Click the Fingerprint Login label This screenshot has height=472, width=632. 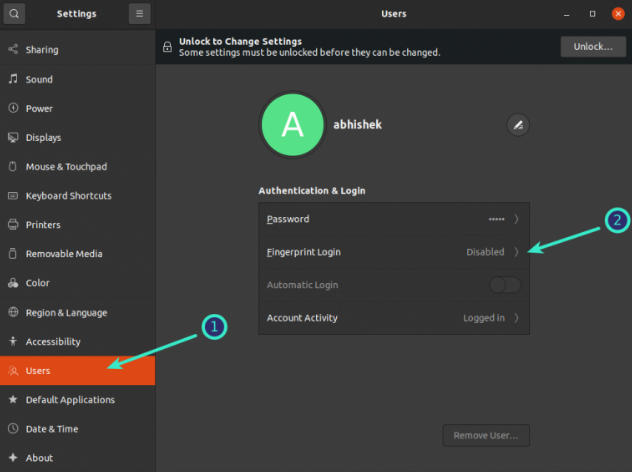pyautogui.click(x=304, y=252)
